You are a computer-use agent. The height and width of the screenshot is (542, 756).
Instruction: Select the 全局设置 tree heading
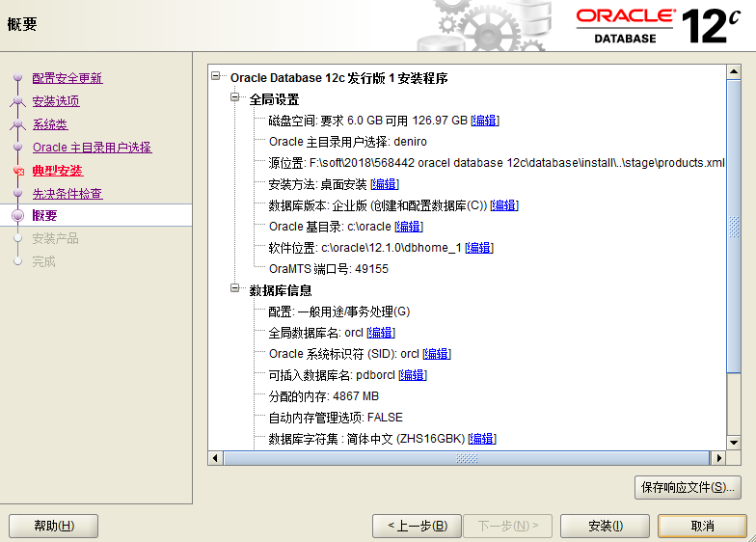[x=274, y=99]
